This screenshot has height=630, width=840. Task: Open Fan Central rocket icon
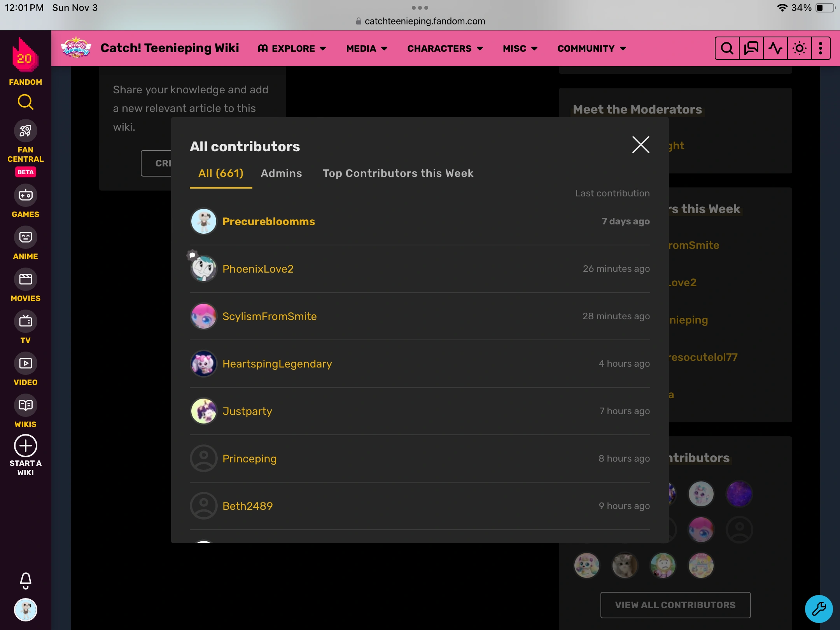(x=26, y=131)
